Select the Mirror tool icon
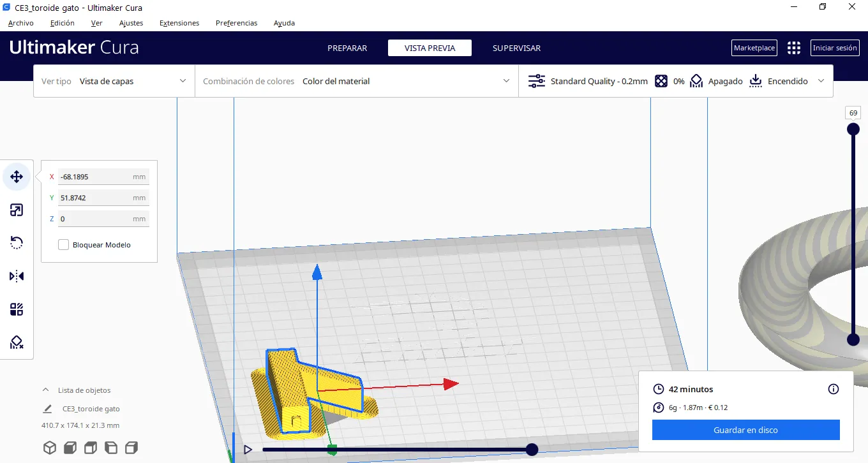This screenshot has width=868, height=463. 17,276
